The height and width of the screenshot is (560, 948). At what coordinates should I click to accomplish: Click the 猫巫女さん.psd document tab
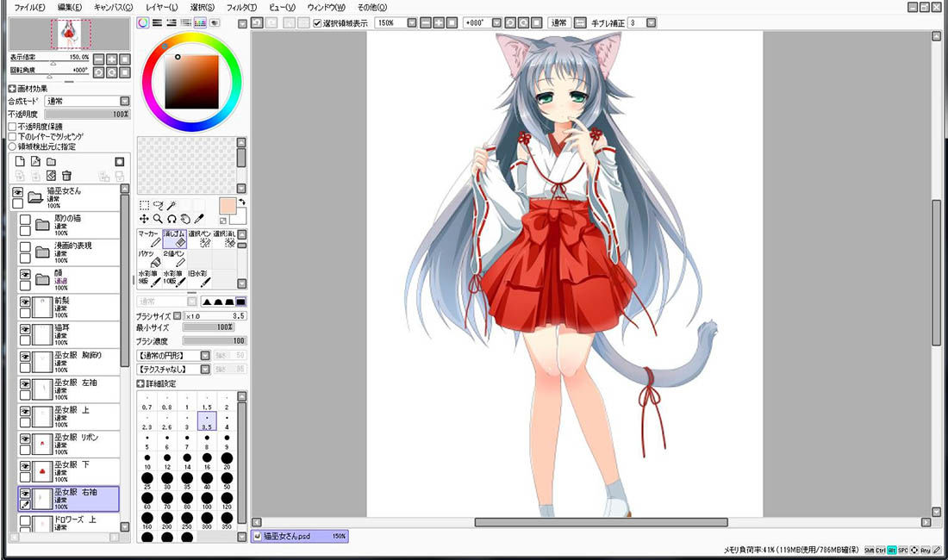[x=300, y=536]
